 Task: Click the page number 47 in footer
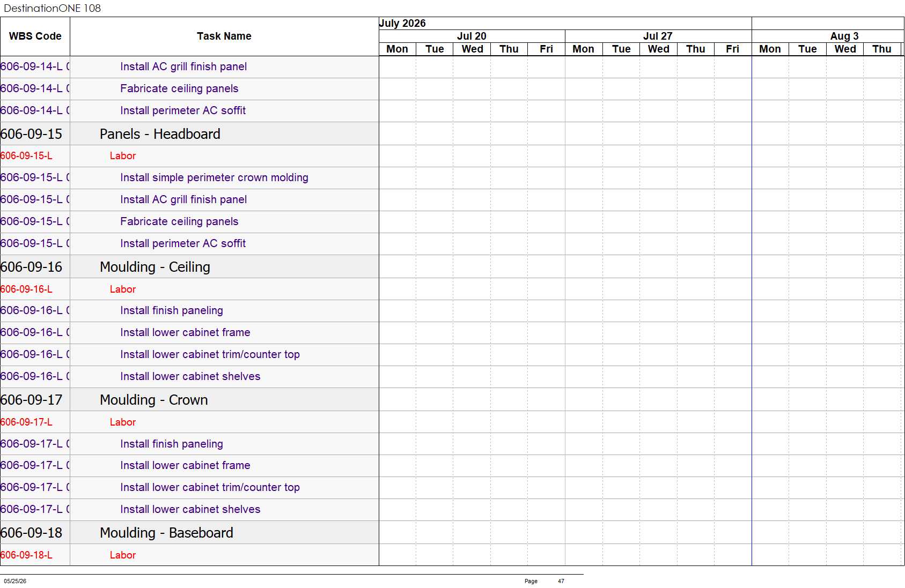[561, 581]
